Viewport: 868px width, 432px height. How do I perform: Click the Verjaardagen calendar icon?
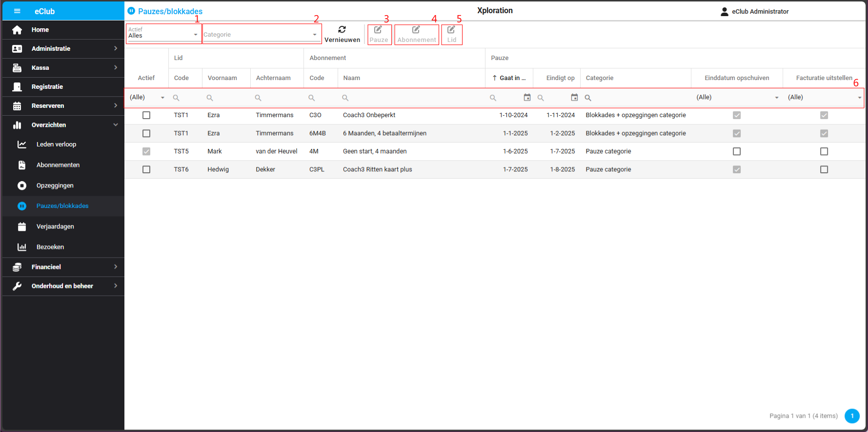point(22,226)
